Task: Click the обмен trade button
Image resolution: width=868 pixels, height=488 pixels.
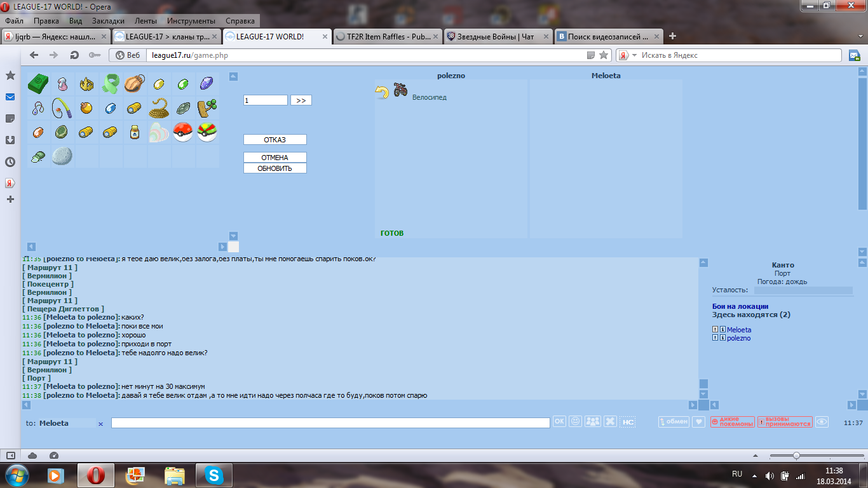Action: (674, 422)
